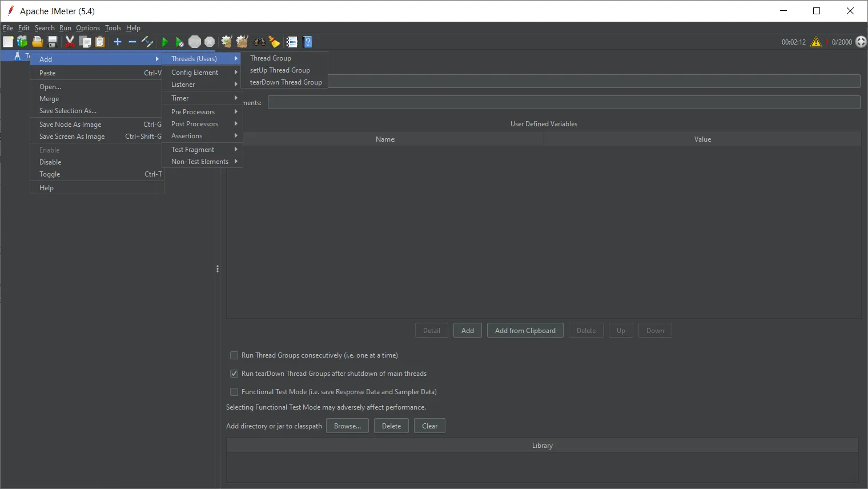Expand the Config Element submenu
The height and width of the screenshot is (489, 868).
pos(203,73)
